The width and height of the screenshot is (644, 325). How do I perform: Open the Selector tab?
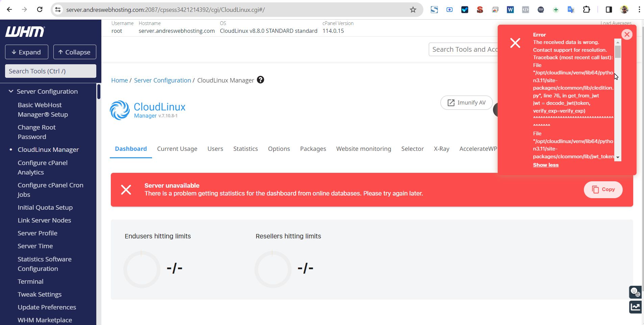pyautogui.click(x=413, y=149)
